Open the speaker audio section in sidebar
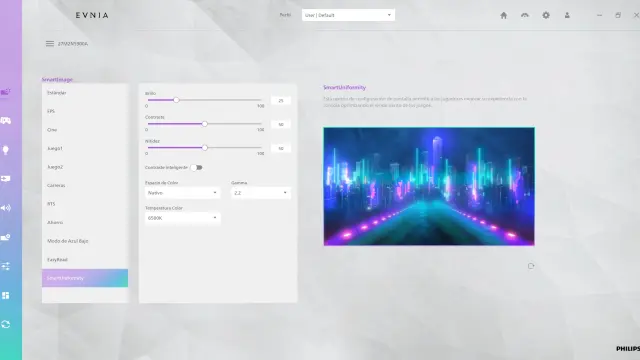The width and height of the screenshot is (640, 360). coord(5,208)
